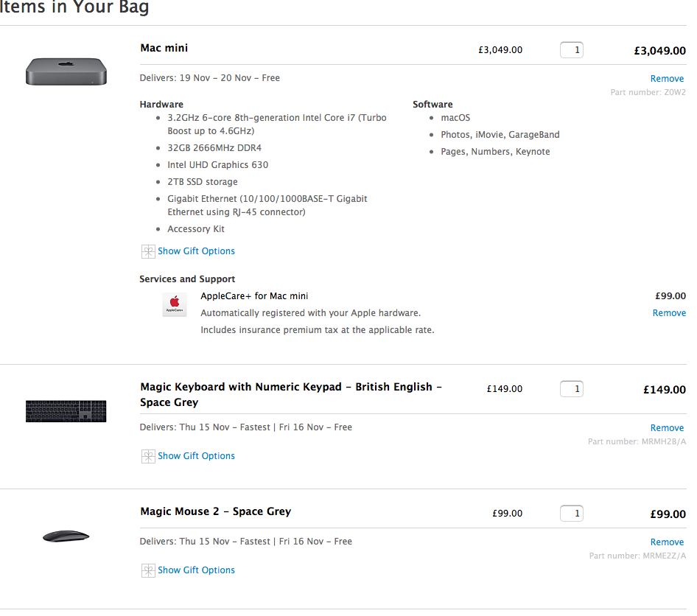Expand Show Gift Options for Magic Mouse 2

click(196, 570)
